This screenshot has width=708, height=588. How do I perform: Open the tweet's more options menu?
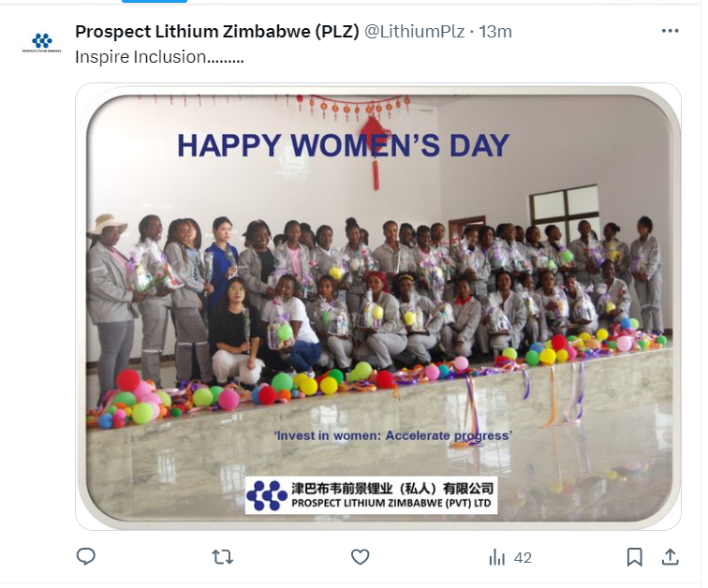(x=670, y=31)
